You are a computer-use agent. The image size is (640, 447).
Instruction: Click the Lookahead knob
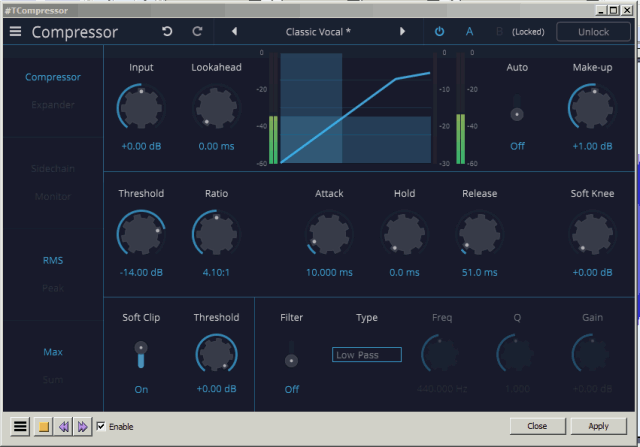[x=216, y=108]
